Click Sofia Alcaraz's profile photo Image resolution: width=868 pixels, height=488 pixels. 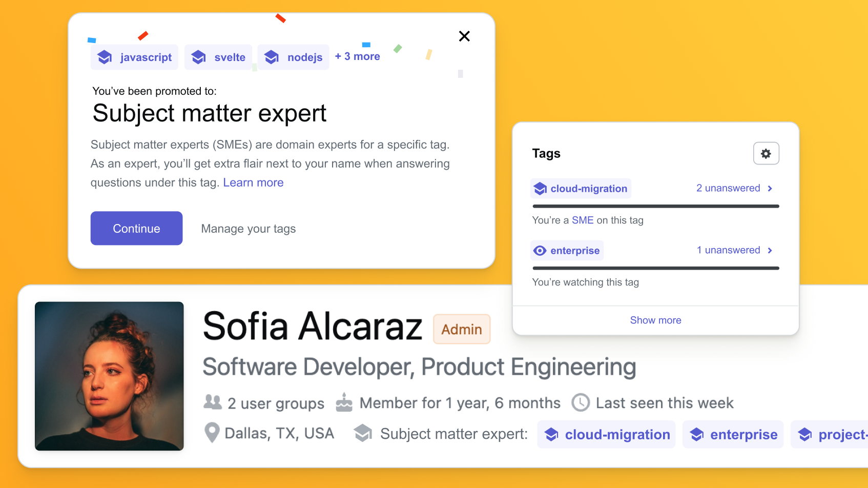[109, 376]
